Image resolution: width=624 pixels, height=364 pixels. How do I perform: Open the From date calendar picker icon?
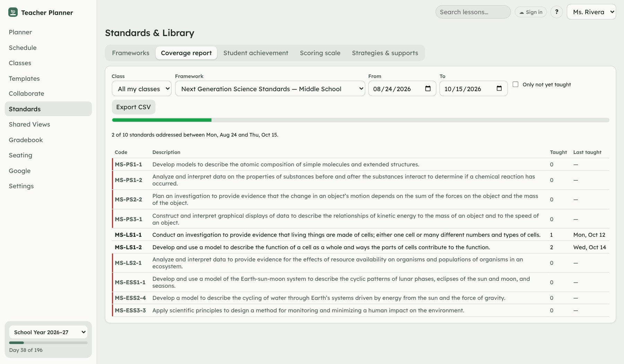point(428,89)
